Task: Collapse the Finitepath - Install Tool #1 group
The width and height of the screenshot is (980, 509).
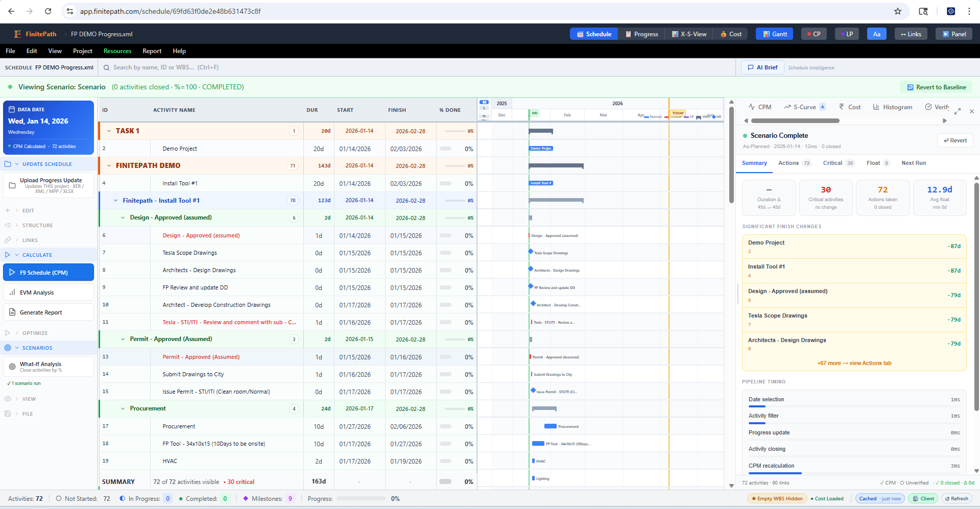Action: (116, 201)
